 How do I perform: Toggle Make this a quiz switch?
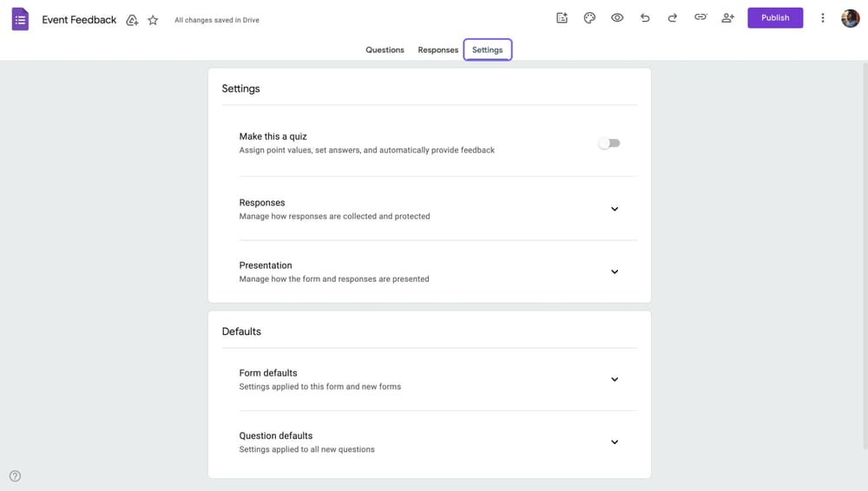click(x=609, y=143)
